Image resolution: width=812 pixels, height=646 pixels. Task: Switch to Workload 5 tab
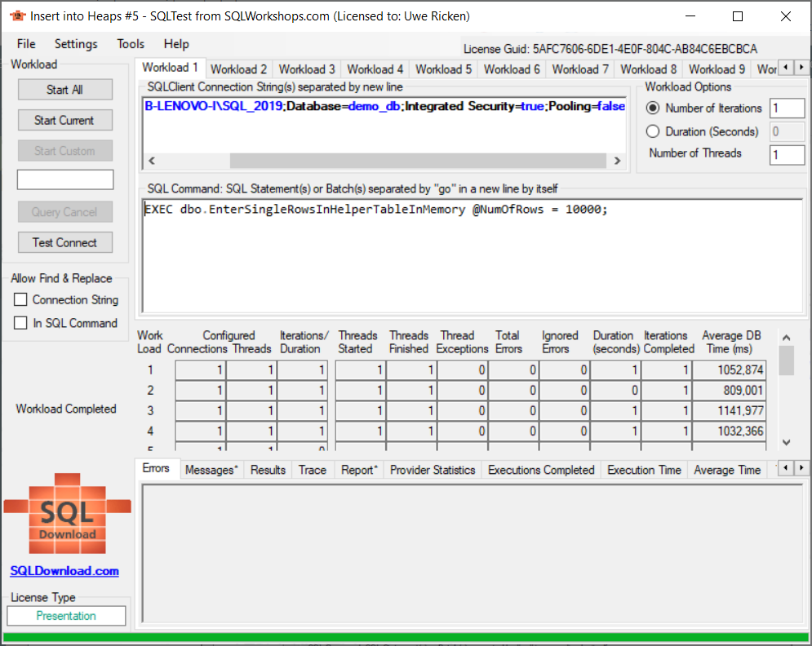tap(443, 69)
